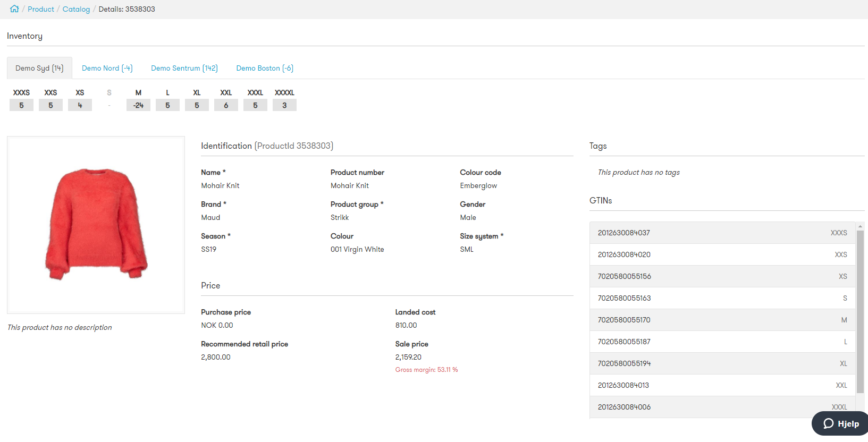Select the XXL stock quantity 6
Image resolution: width=868 pixels, height=442 pixels.
(x=226, y=105)
